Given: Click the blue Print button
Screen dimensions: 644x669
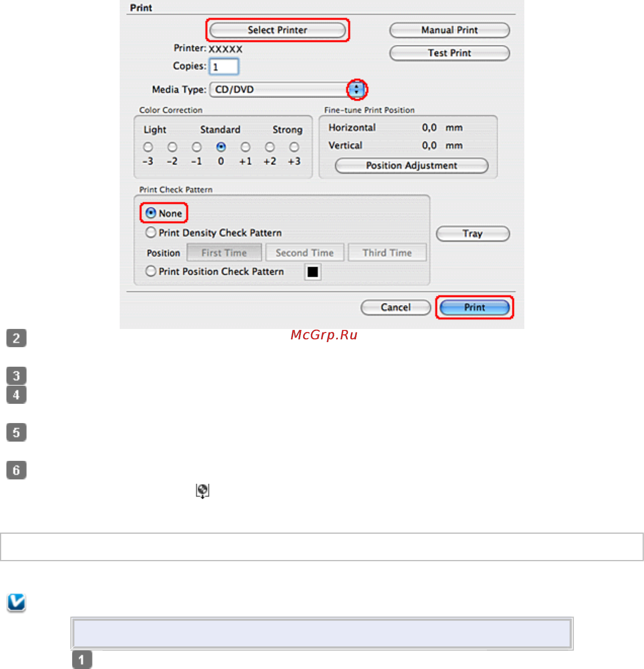Looking at the screenshot, I should 474,307.
